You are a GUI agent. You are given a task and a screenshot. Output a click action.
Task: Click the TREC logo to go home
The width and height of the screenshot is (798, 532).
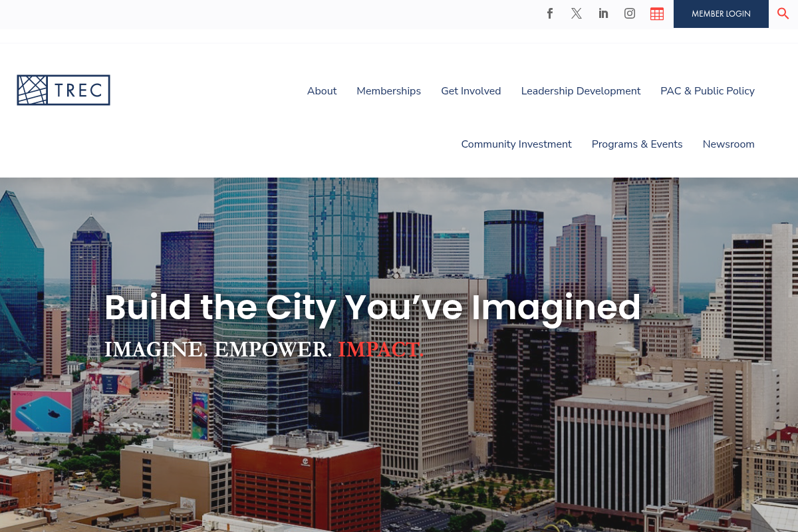(63, 90)
